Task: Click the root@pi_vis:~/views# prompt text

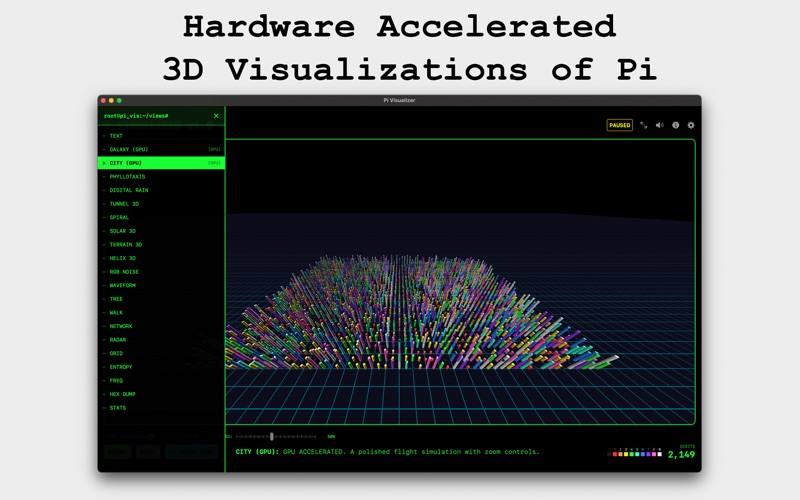Action: pyautogui.click(x=136, y=116)
